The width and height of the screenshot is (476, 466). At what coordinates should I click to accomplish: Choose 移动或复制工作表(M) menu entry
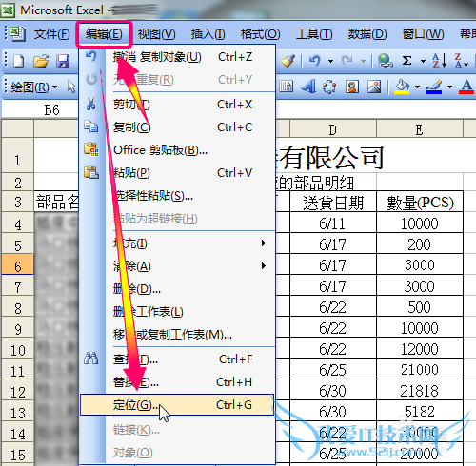coord(178,335)
